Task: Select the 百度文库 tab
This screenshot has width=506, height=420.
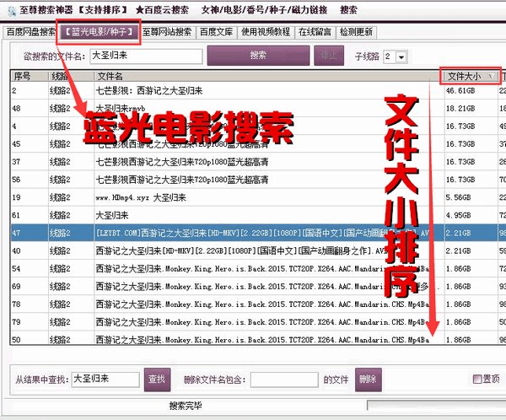Action: [x=216, y=32]
